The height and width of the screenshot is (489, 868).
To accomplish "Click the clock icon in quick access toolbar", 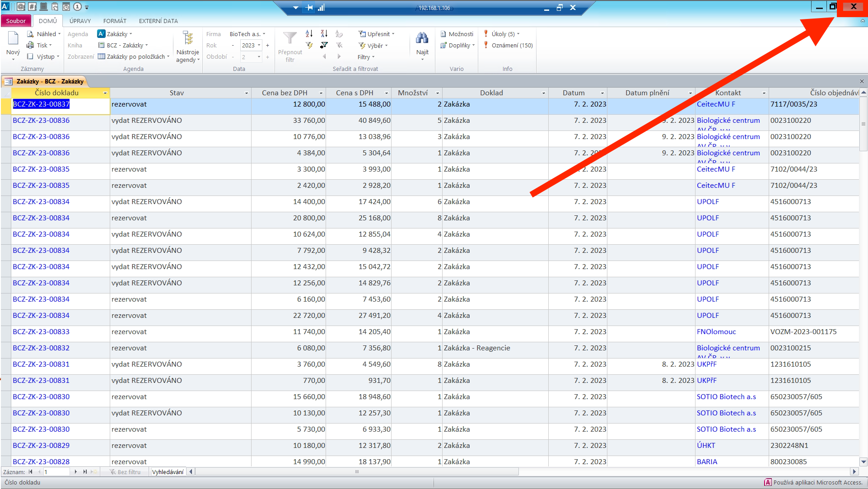I will (66, 7).
